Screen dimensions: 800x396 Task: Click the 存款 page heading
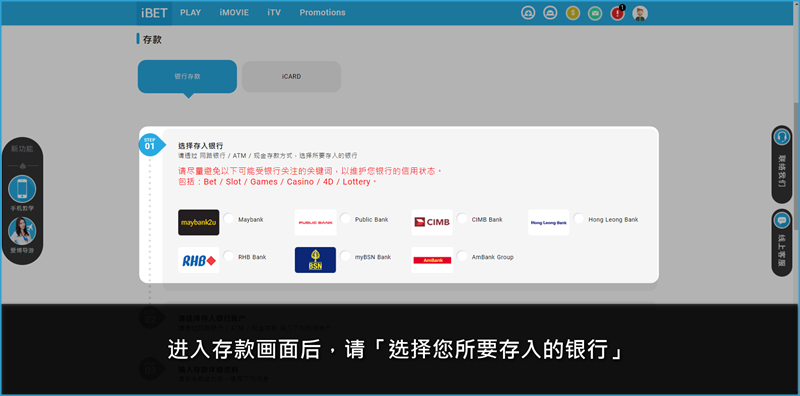152,39
